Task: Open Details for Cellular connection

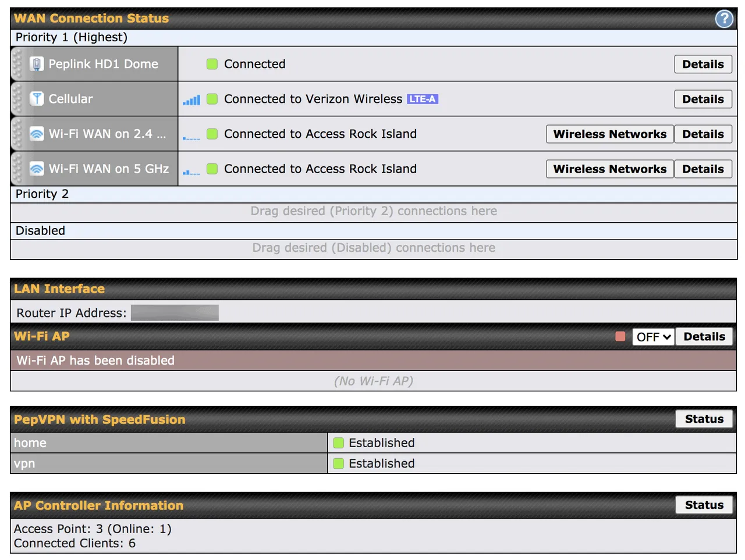Action: pyautogui.click(x=703, y=99)
